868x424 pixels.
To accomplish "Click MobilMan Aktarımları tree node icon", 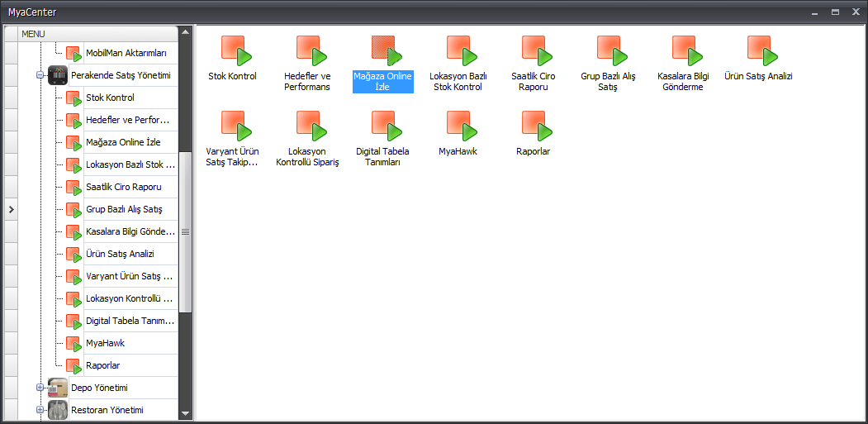I will coord(74,53).
